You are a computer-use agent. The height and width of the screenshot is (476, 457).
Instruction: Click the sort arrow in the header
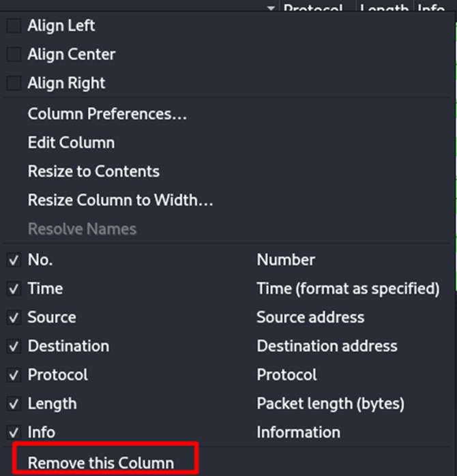pyautogui.click(x=271, y=8)
